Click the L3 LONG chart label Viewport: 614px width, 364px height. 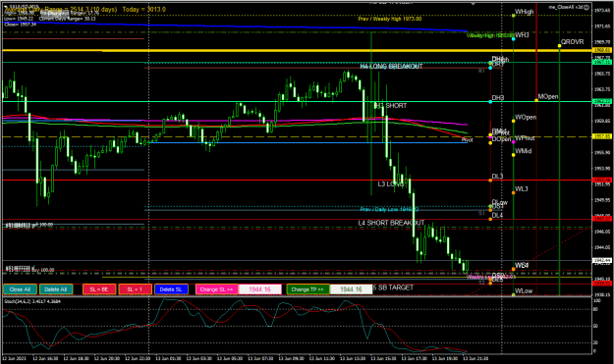(x=391, y=183)
